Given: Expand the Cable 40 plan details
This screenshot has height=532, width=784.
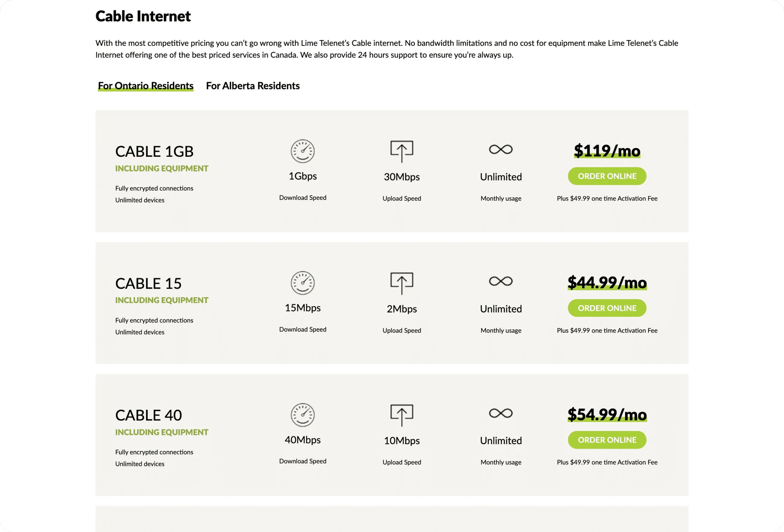Looking at the screenshot, I should [148, 414].
